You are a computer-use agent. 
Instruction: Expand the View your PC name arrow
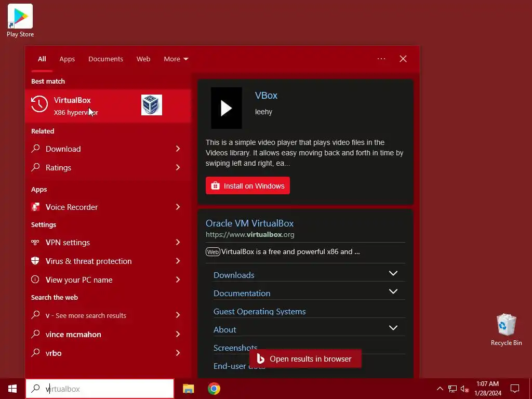point(178,280)
